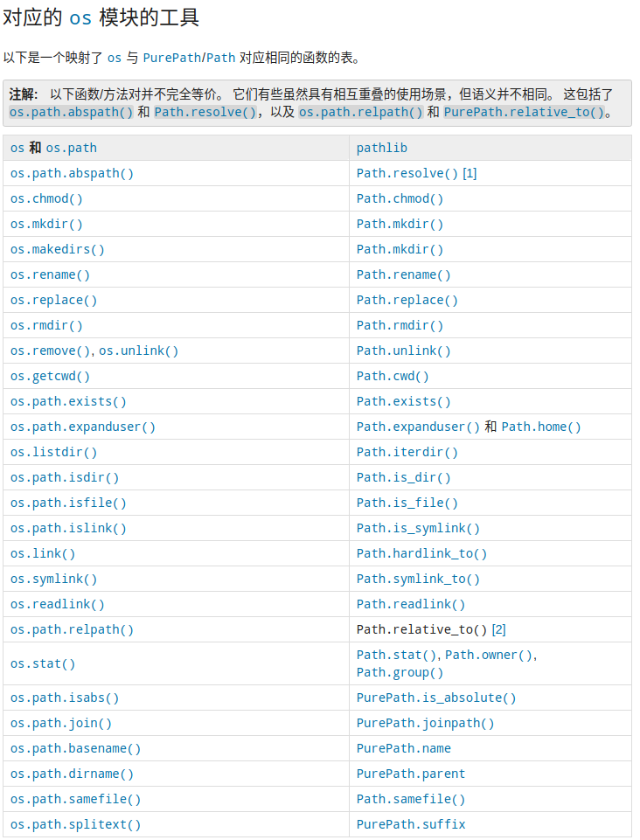This screenshot has height=840, width=640.
Task: Click the Path.chmod() link
Action: click(x=400, y=198)
